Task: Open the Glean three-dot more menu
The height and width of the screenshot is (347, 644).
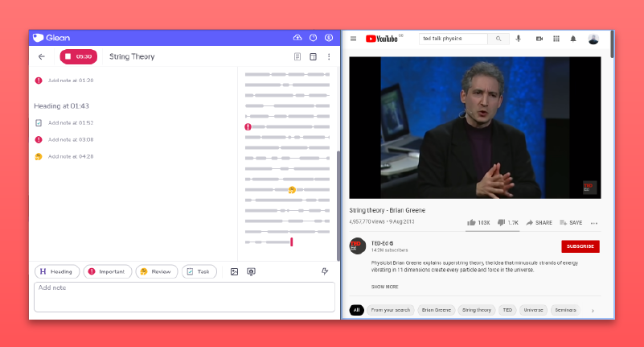Action: point(329,56)
